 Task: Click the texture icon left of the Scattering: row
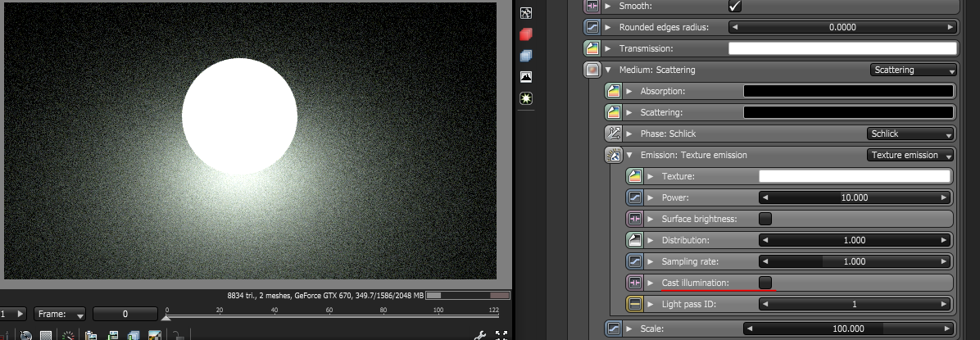click(x=613, y=112)
